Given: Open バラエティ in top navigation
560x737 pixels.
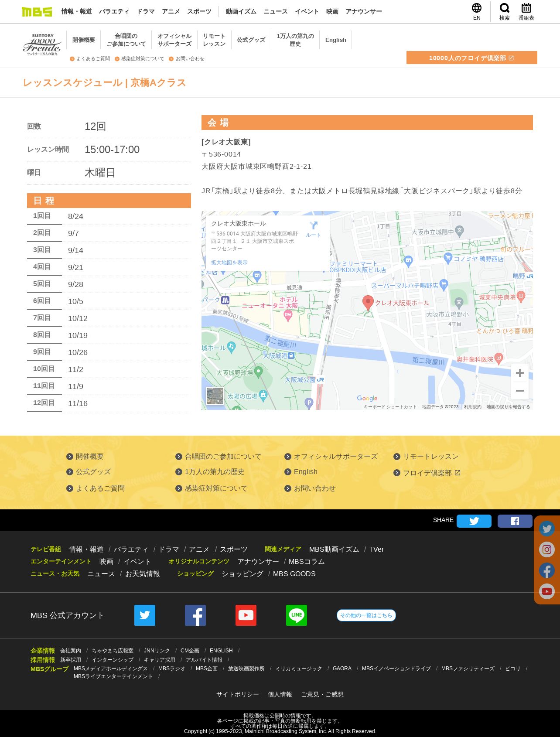Looking at the screenshot, I should click(114, 12).
